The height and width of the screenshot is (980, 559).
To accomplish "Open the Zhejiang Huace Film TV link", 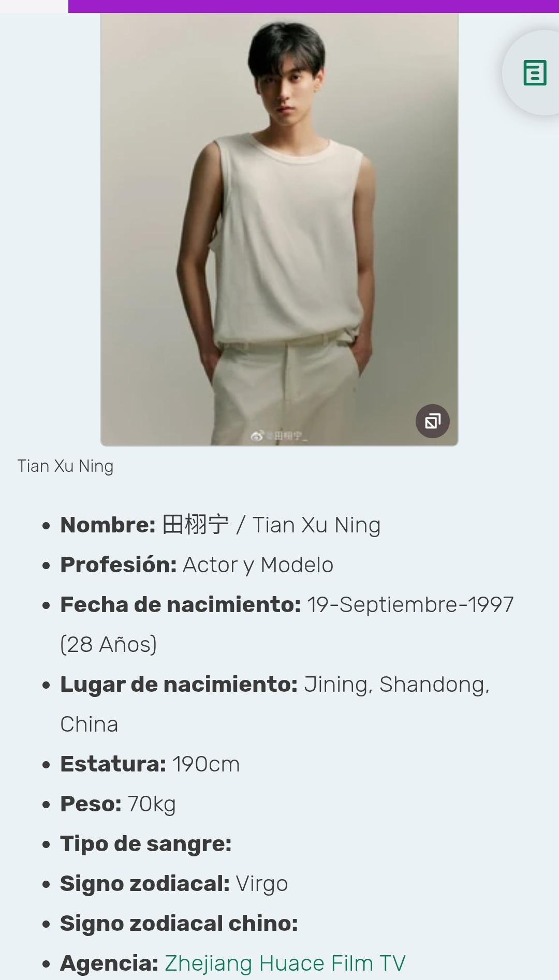I will [285, 963].
